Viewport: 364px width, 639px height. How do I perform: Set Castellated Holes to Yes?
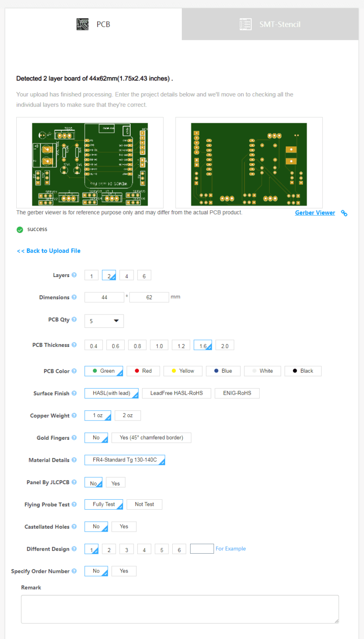click(x=124, y=526)
